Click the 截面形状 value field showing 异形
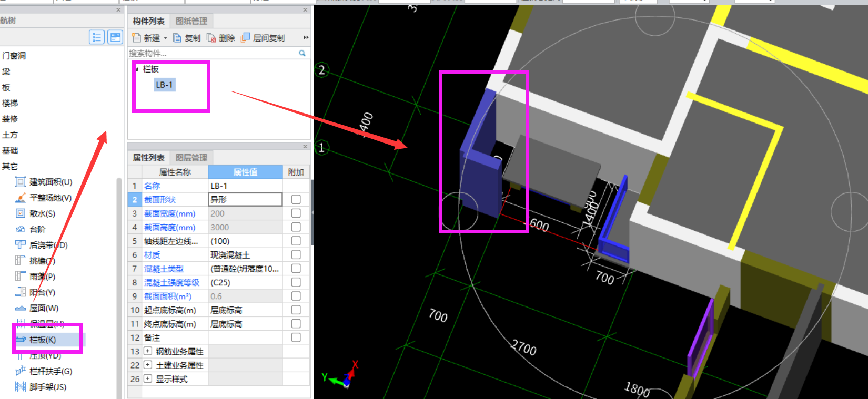 (x=245, y=200)
